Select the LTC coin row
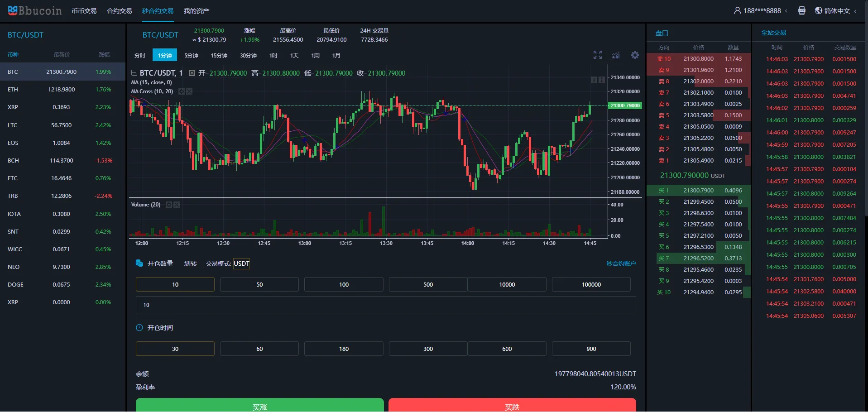 [62, 125]
